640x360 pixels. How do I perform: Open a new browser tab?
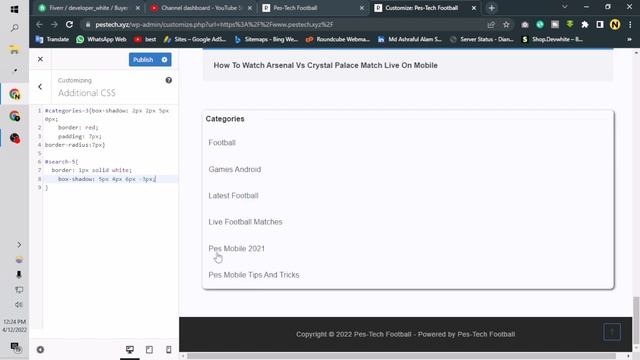tap(491, 8)
